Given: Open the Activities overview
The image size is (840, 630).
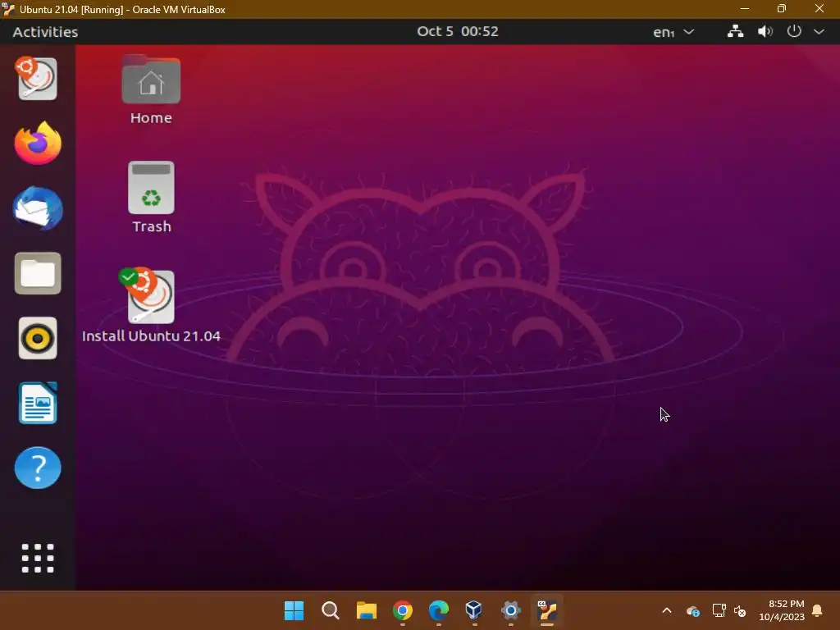Looking at the screenshot, I should click(46, 32).
